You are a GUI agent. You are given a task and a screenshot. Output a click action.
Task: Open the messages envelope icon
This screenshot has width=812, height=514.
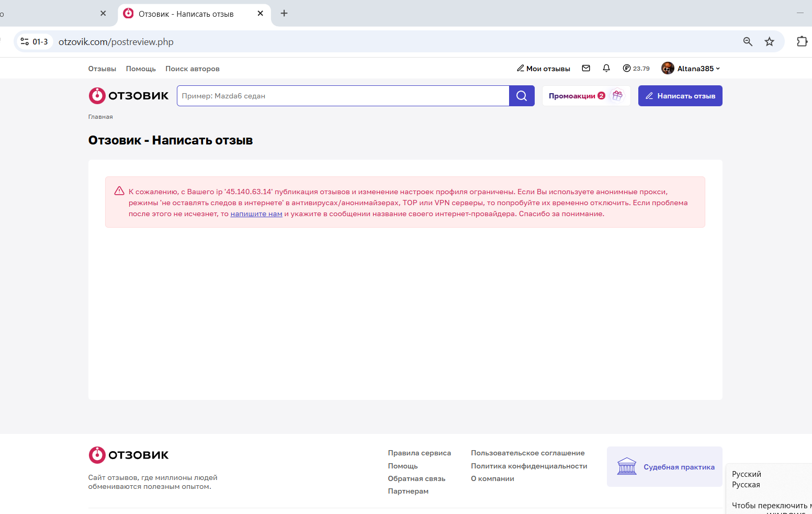(586, 68)
